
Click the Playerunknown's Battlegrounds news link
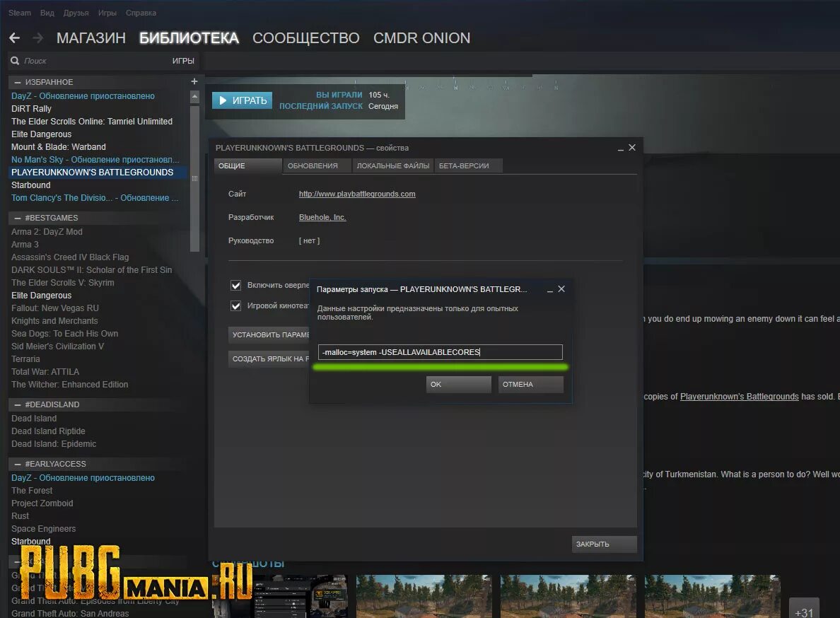tap(740, 397)
